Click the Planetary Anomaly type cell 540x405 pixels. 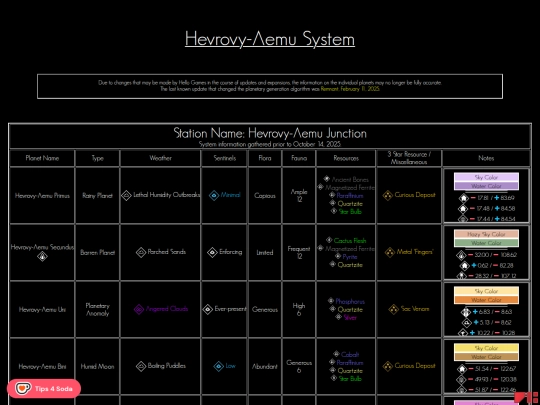[x=97, y=309]
